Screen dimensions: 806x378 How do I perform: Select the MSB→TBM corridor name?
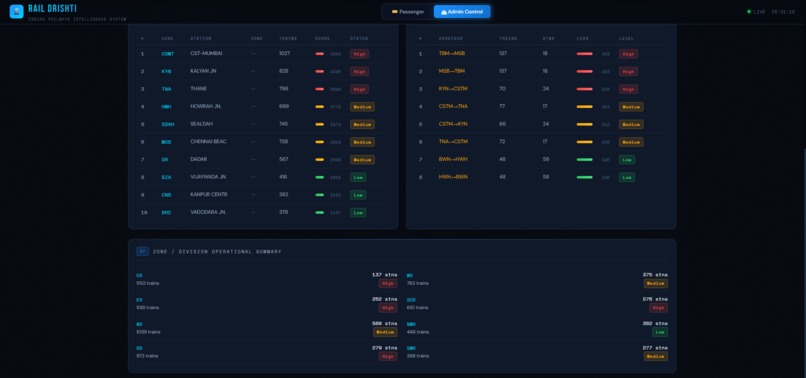pyautogui.click(x=452, y=71)
